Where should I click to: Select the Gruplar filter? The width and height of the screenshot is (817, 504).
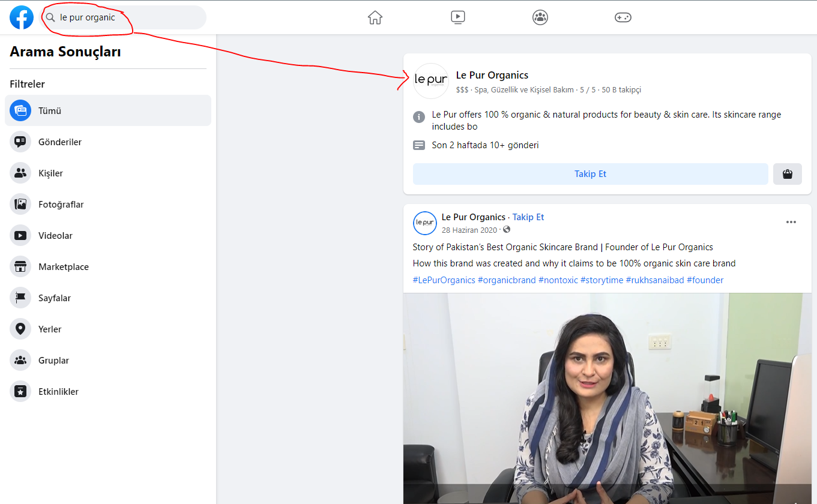click(108, 360)
